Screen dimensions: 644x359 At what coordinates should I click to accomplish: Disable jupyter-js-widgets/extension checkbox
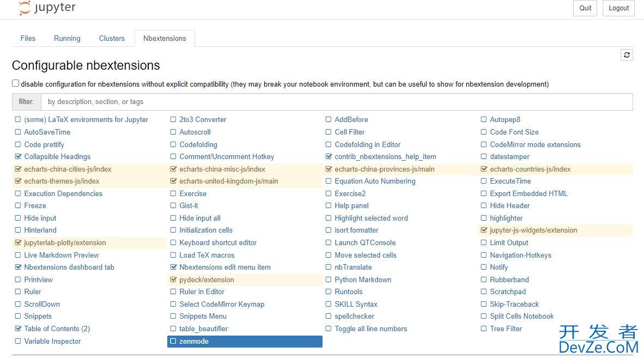pos(484,230)
